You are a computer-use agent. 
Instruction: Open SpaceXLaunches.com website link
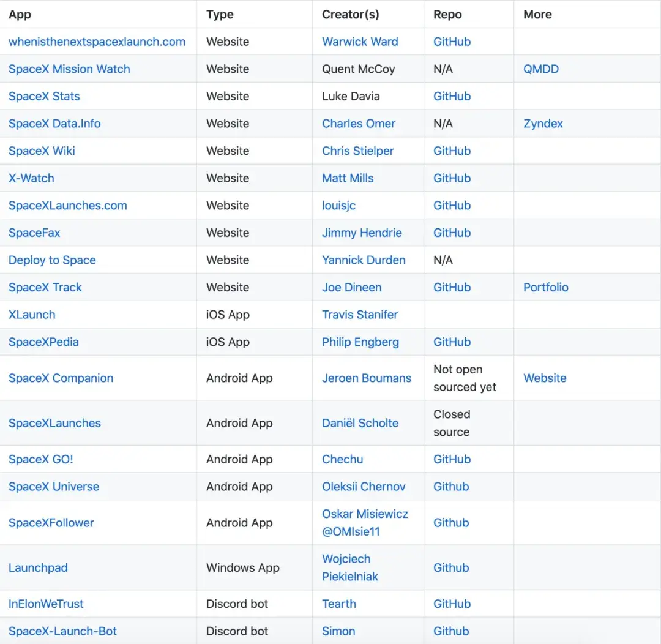[68, 206]
